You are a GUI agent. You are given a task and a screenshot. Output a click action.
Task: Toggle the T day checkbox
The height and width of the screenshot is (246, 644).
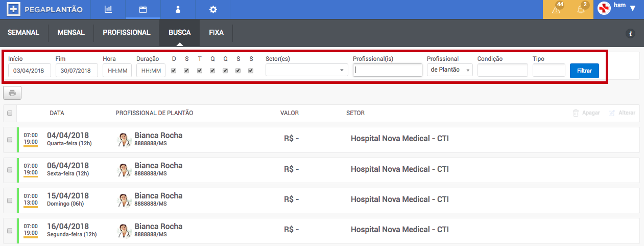pos(200,71)
